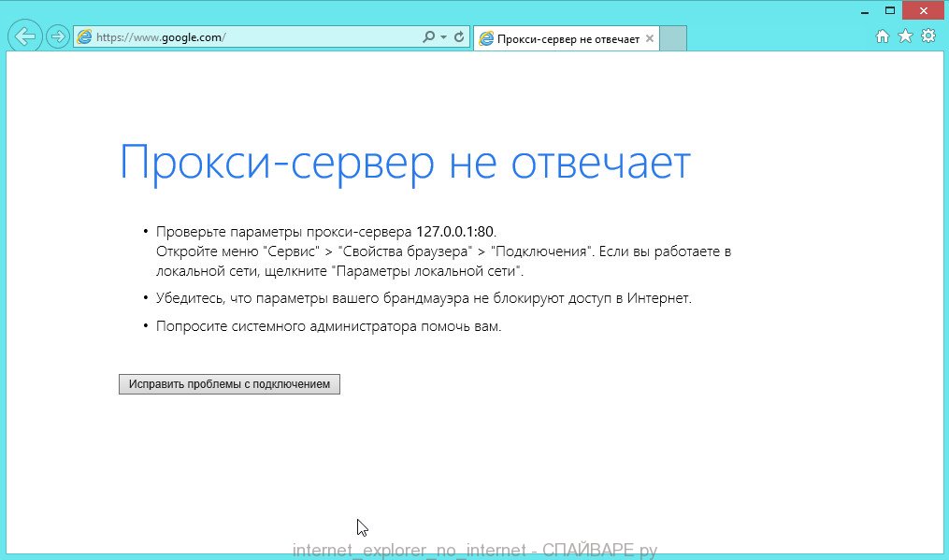Go forward with the Forward arrow button
The width and height of the screenshot is (949, 560).
[x=57, y=37]
